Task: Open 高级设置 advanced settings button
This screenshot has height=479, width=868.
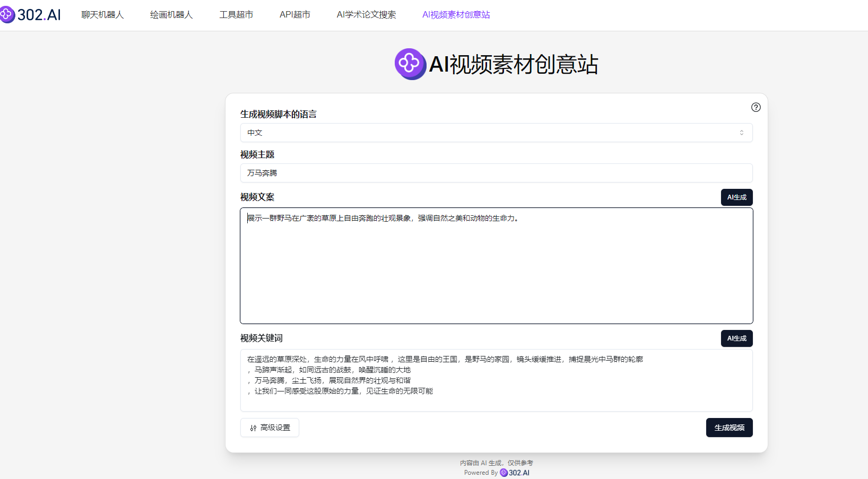Action: pos(270,428)
